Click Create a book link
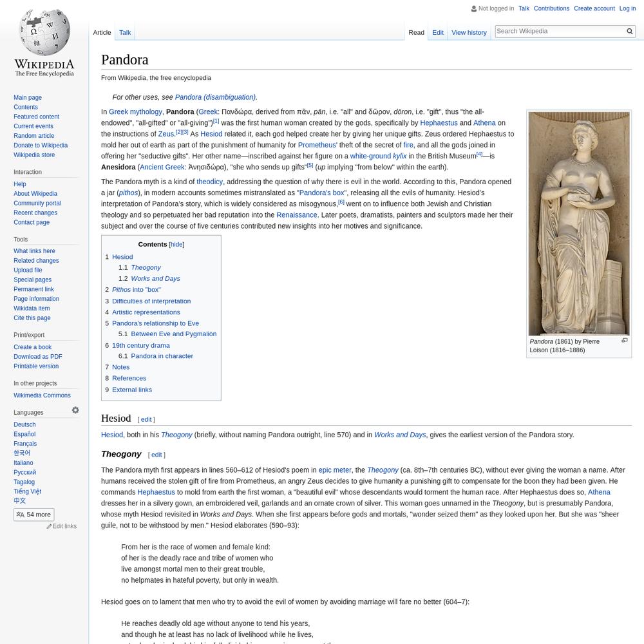The height and width of the screenshot is (644, 644). (32, 347)
